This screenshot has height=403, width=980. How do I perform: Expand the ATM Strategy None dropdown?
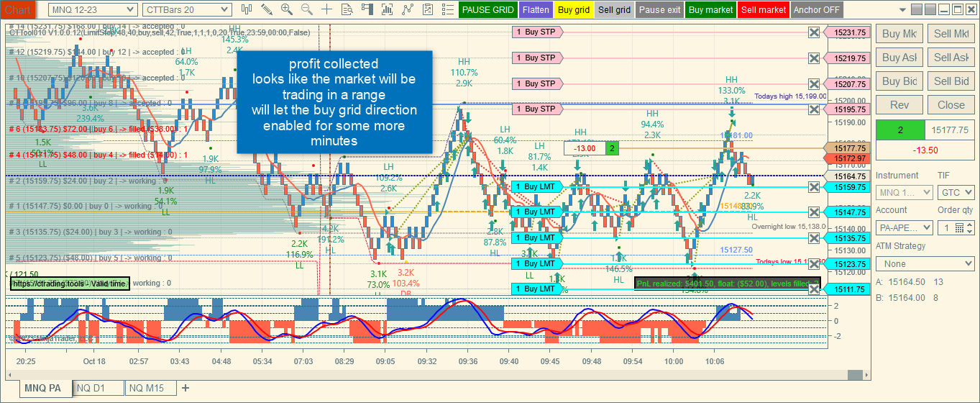coord(925,264)
